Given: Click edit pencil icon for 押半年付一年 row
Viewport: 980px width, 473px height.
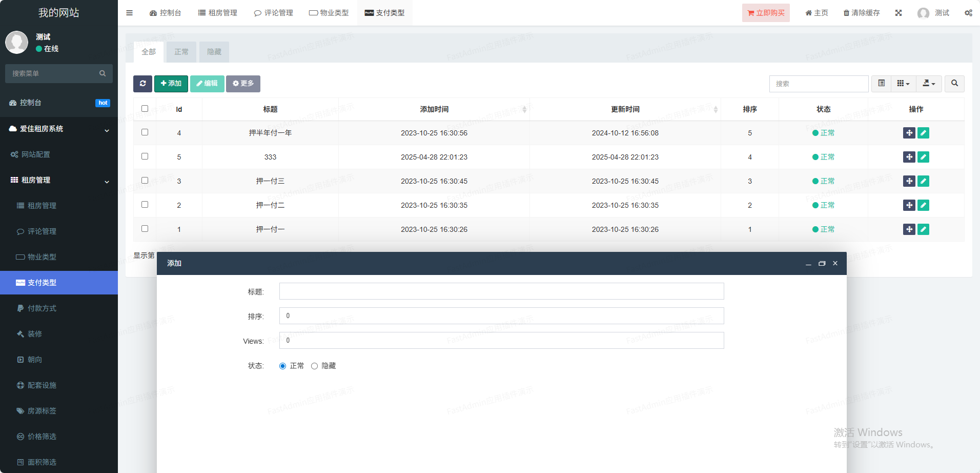Looking at the screenshot, I should point(923,133).
